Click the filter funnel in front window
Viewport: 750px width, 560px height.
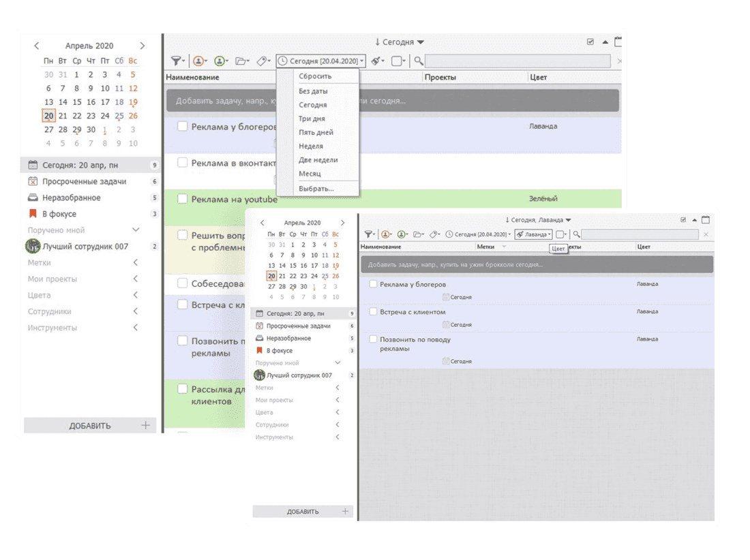(x=370, y=234)
